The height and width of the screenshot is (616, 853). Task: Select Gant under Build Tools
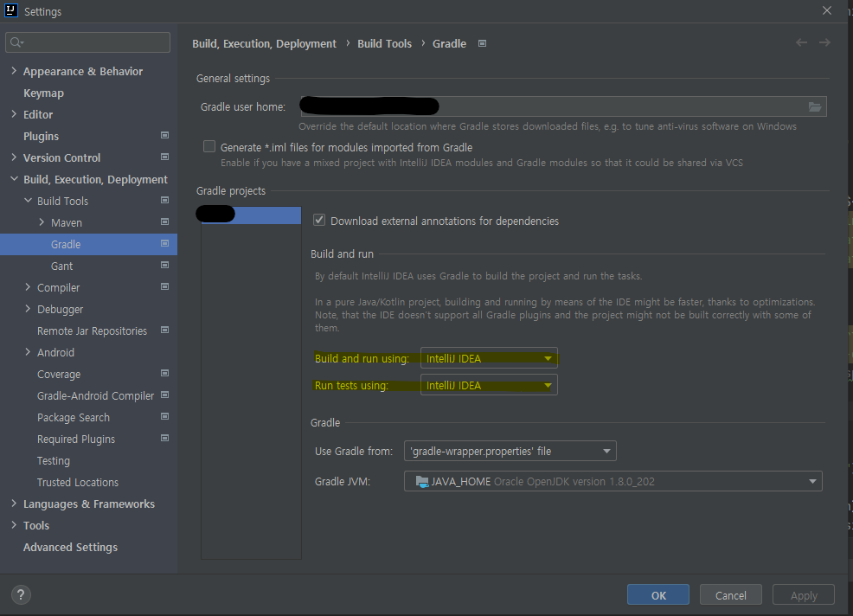pos(61,266)
